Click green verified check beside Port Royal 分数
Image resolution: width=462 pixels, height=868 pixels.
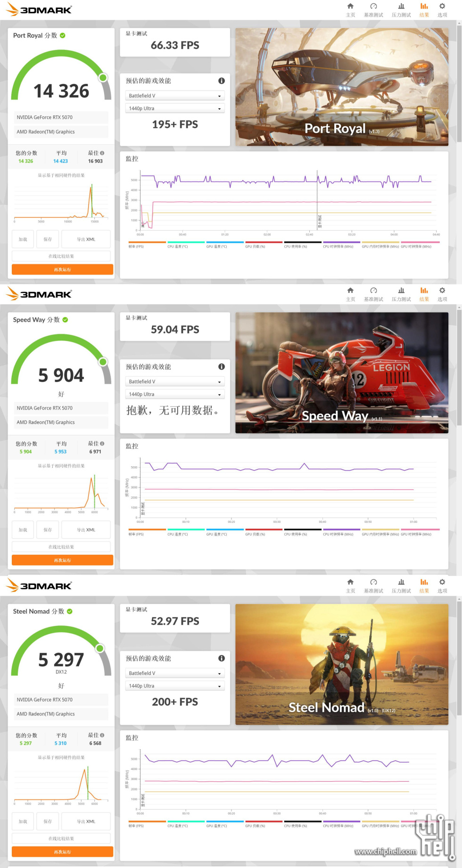(x=63, y=35)
